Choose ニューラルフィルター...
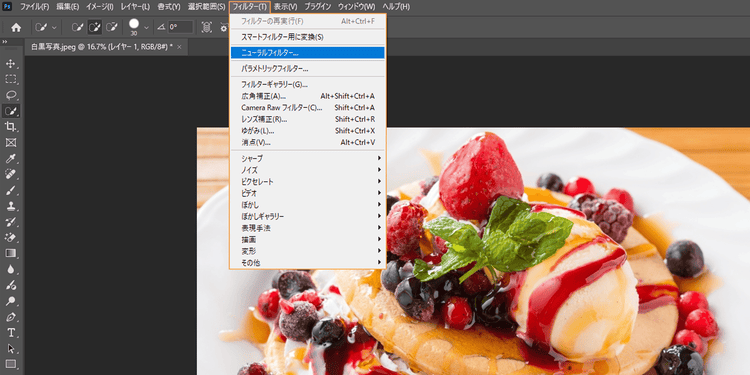 click(307, 53)
